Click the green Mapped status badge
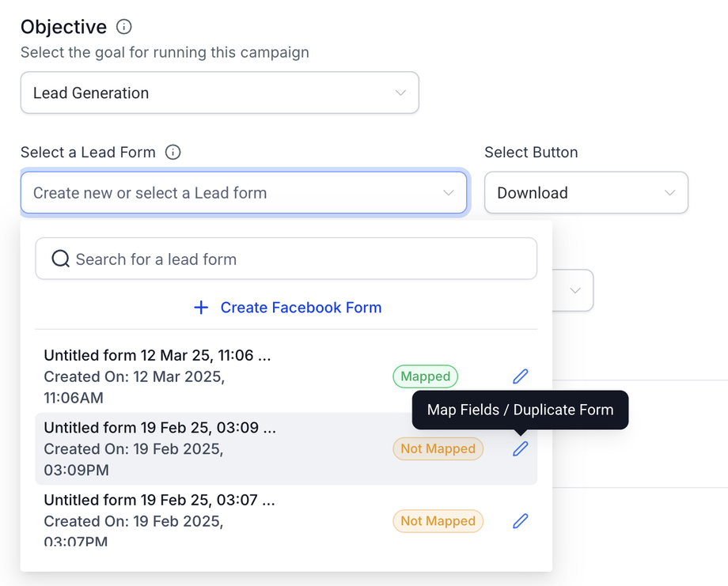Screen dimensions: 728x586 click(x=425, y=376)
